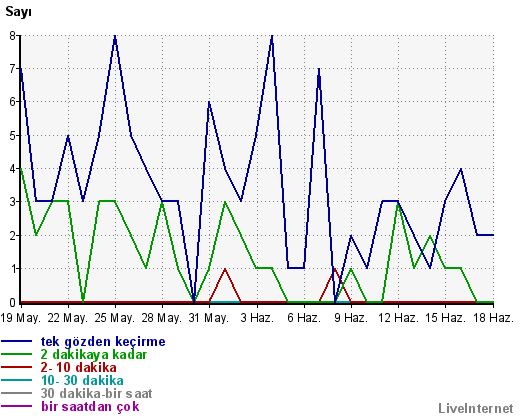
Task: Select the 'tek gözden keçirme' legend label
Action: [x=103, y=342]
